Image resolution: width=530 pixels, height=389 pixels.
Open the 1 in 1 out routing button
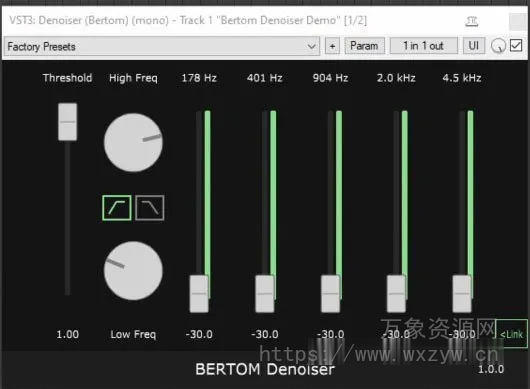[424, 46]
